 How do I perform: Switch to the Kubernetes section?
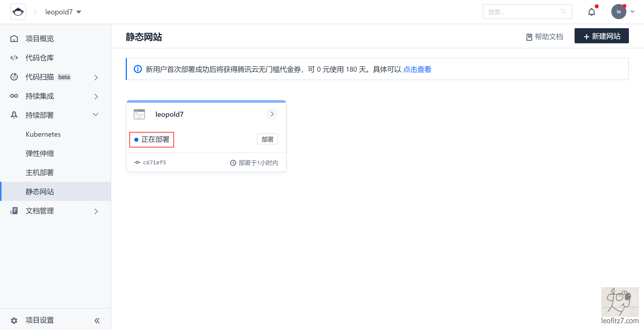click(43, 134)
